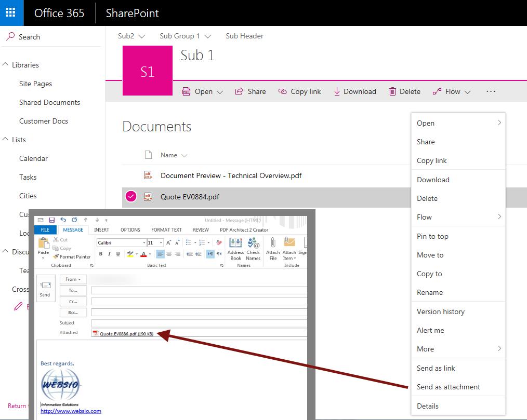Click the Grow Font icon in Outlook
This screenshot has height=420, width=527.
pyautogui.click(x=169, y=242)
